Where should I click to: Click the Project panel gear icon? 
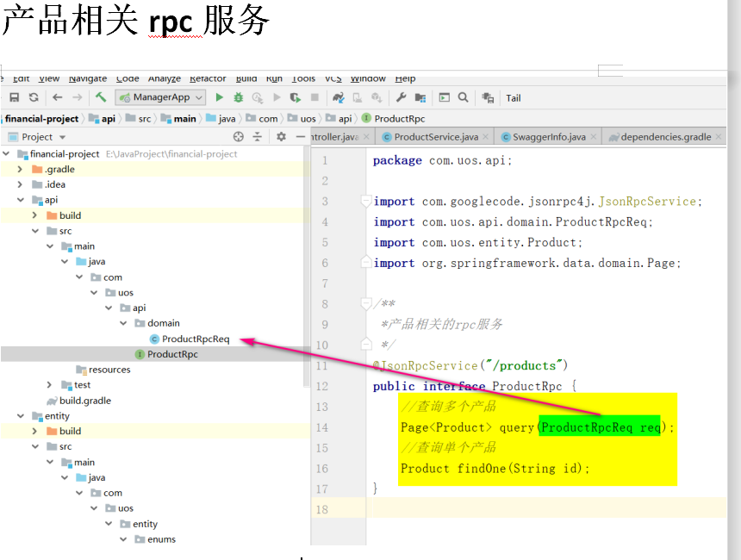coord(281,137)
